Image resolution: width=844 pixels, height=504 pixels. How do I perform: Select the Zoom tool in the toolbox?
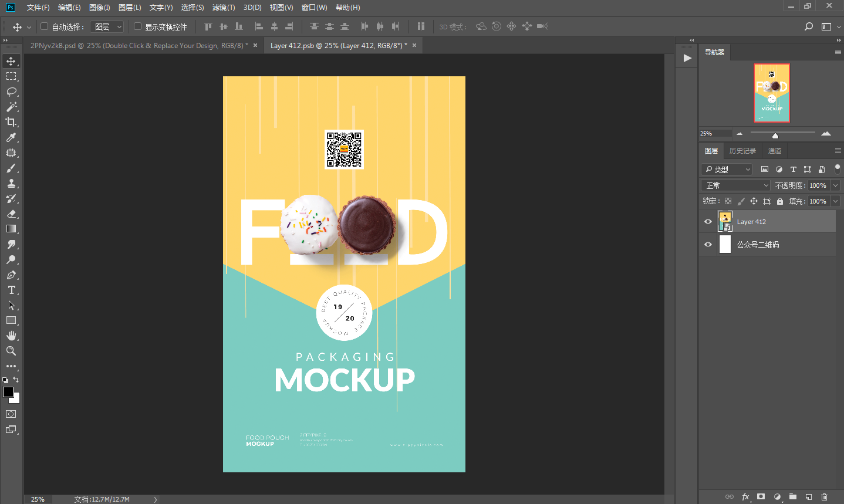11,351
